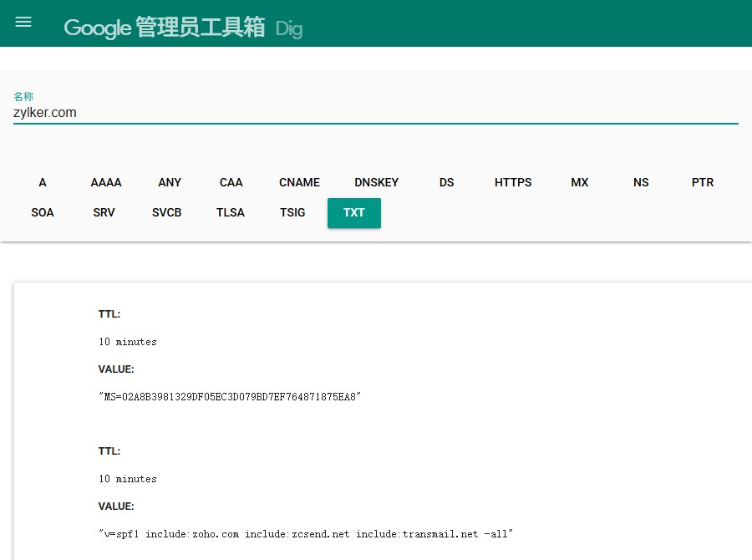Click the 名称 field label
The image size is (752, 560).
23,96
